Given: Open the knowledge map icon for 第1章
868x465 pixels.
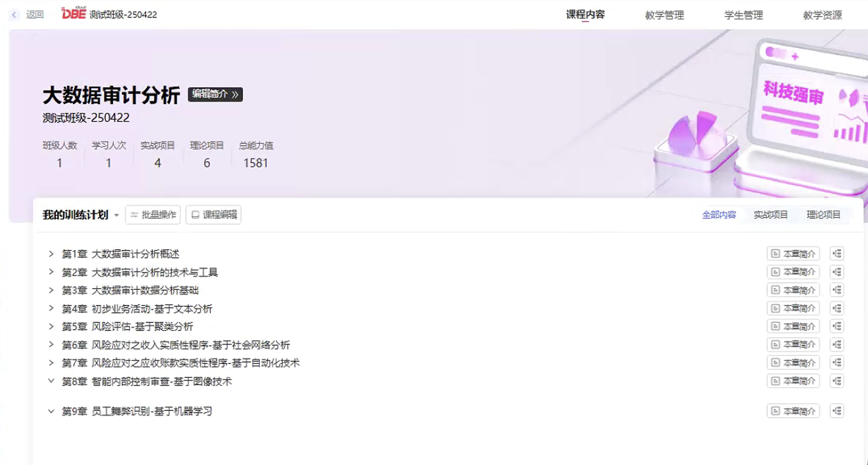Looking at the screenshot, I should tap(837, 253).
